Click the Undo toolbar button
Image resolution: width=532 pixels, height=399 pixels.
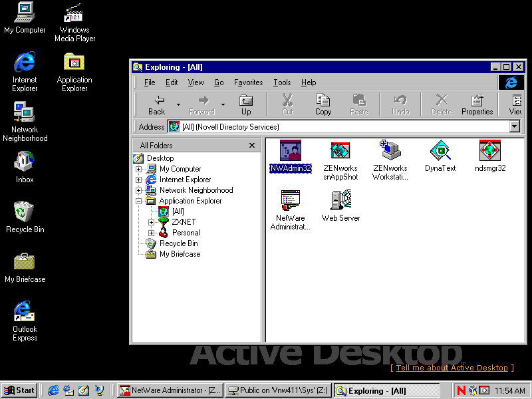click(400, 105)
